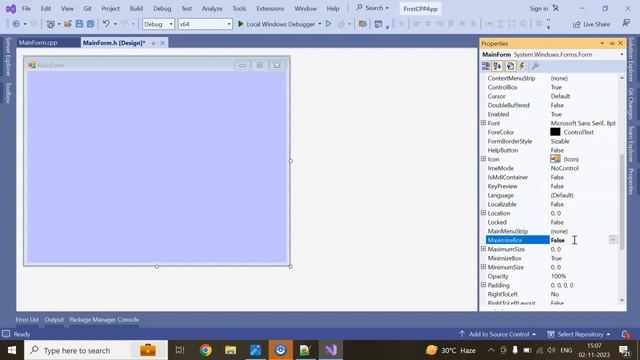Start Without Debugging with the hollow play icon

pos(329,24)
